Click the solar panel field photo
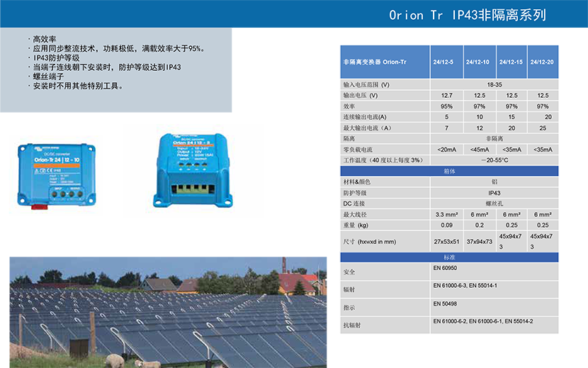The height and width of the screenshot is (368, 588). (x=169, y=312)
